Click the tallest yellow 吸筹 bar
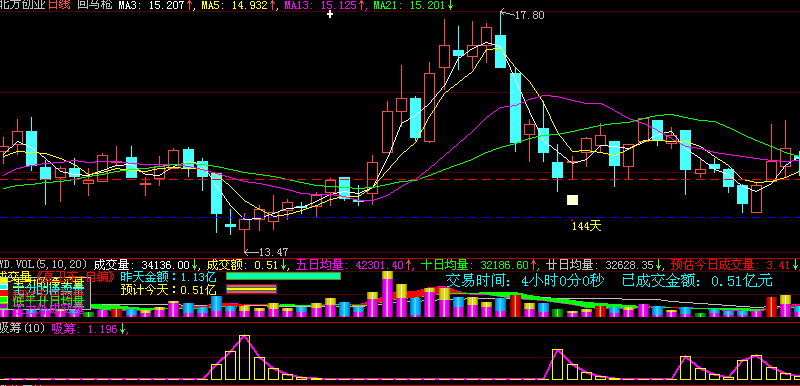 (245, 357)
